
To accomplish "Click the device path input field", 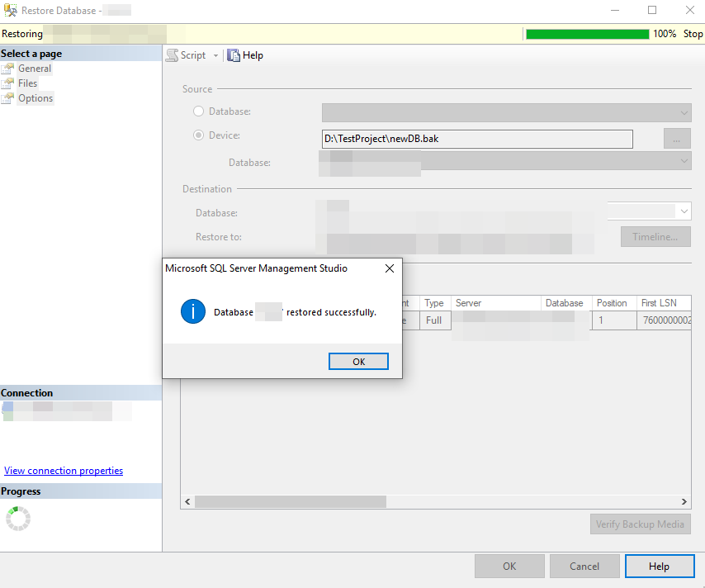I will coord(477,139).
